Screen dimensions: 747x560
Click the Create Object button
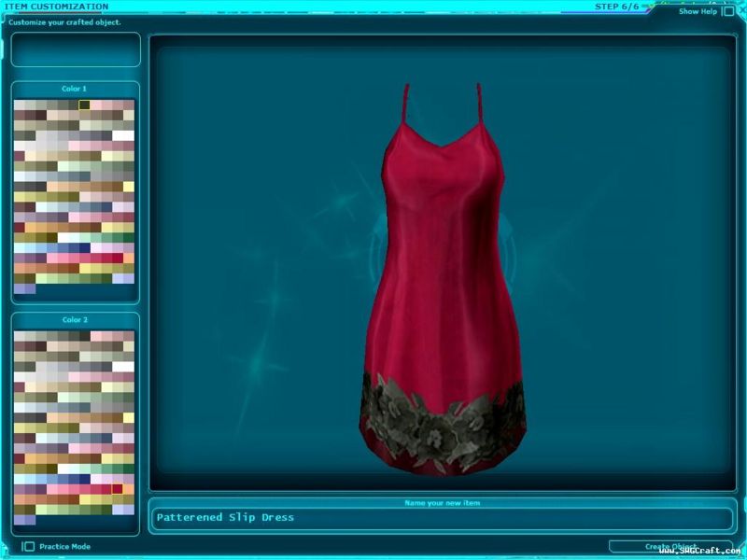click(670, 547)
